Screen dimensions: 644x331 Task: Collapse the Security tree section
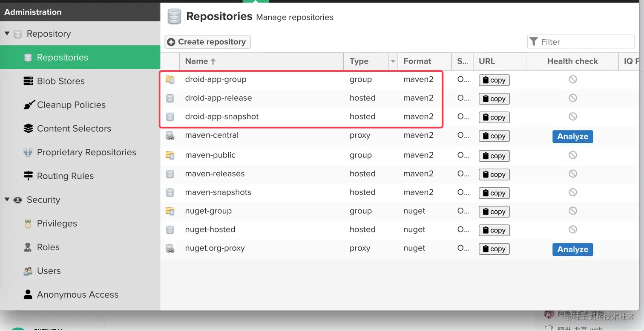tap(7, 199)
